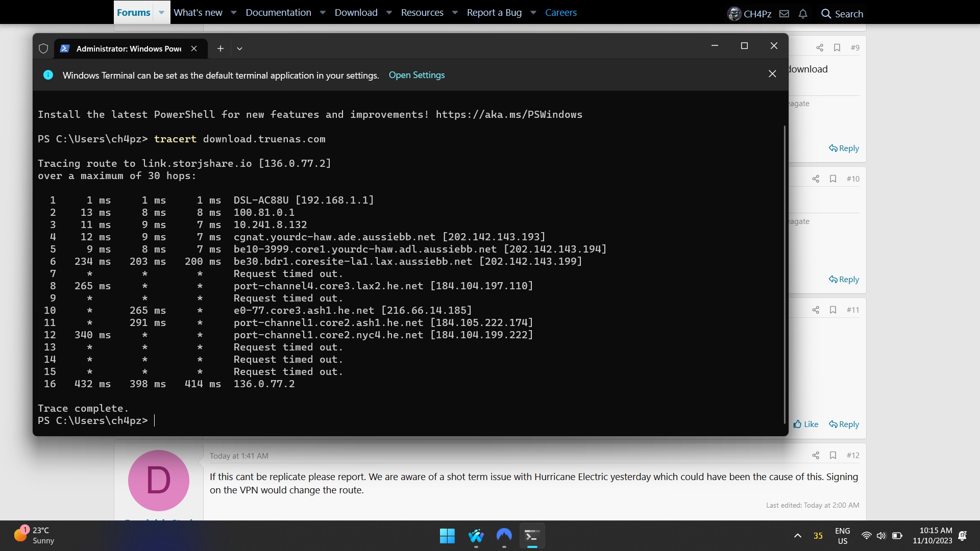The image size is (980, 551).
Task: Reply to post #11
Action: [844, 424]
